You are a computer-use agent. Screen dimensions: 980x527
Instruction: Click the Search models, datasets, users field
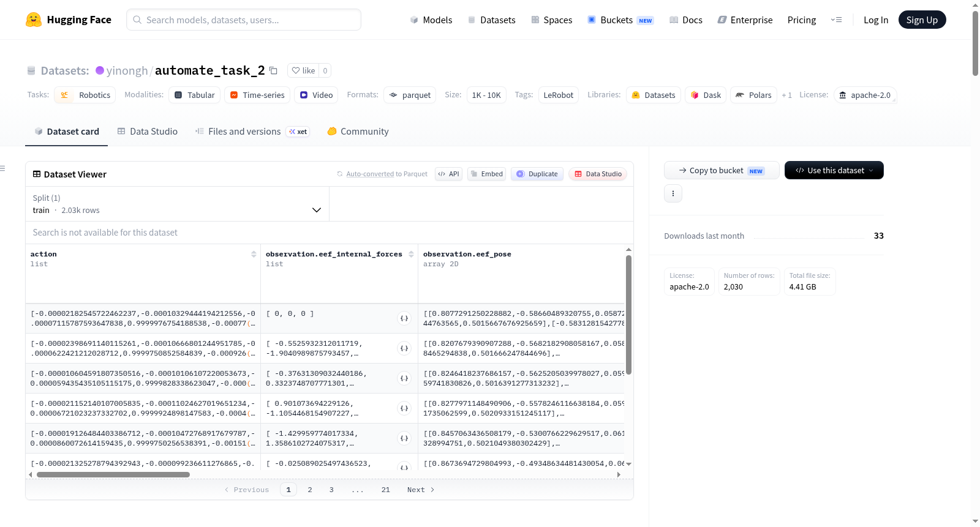pos(244,20)
